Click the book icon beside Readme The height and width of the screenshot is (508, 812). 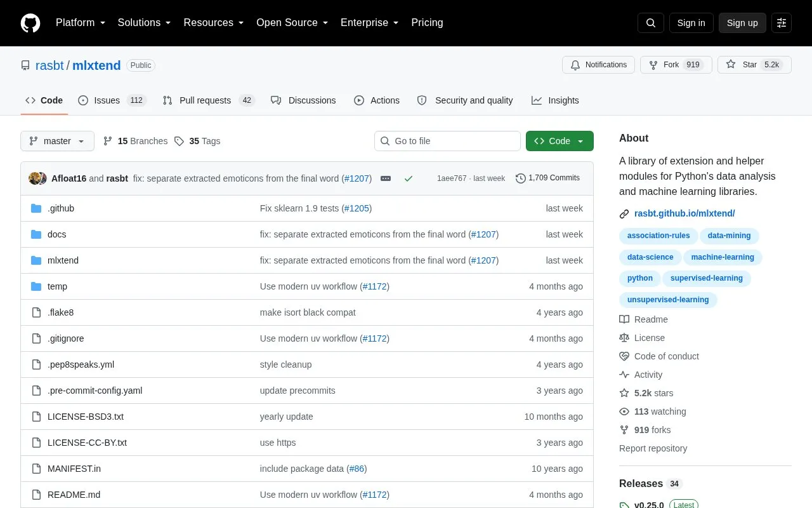(x=624, y=319)
